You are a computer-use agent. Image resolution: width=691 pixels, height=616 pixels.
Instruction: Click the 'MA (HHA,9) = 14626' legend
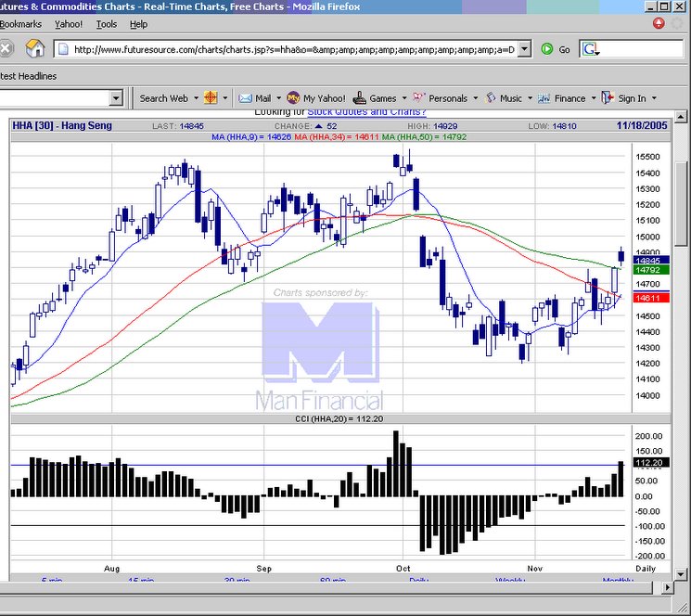point(251,137)
